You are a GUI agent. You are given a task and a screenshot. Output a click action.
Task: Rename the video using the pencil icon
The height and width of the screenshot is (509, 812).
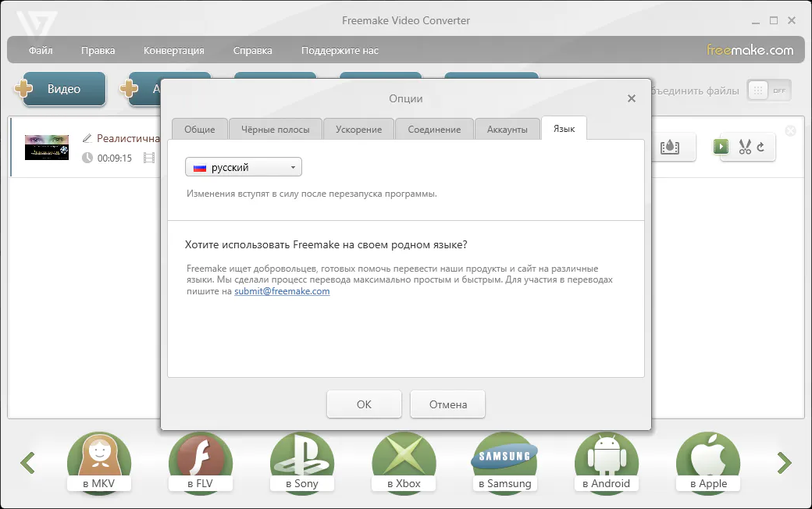(x=87, y=138)
